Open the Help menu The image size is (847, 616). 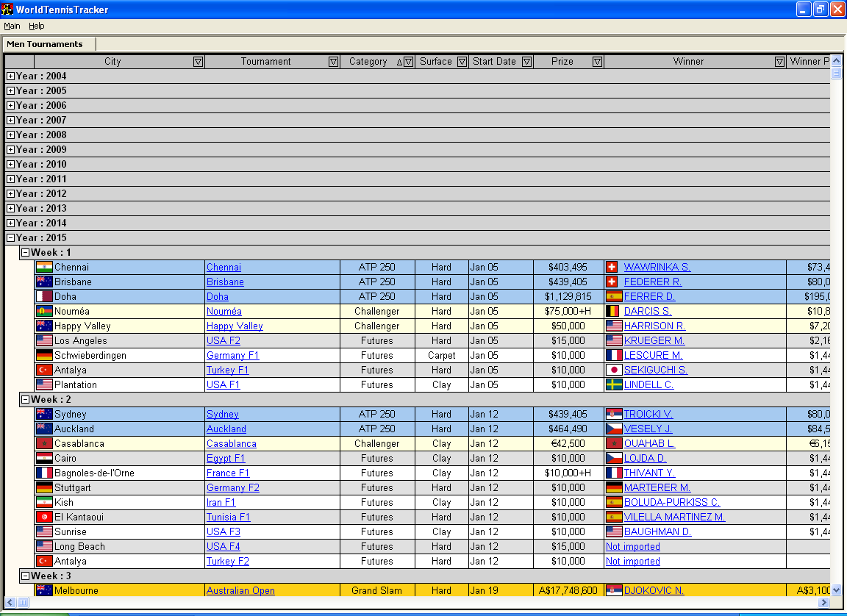[x=36, y=26]
